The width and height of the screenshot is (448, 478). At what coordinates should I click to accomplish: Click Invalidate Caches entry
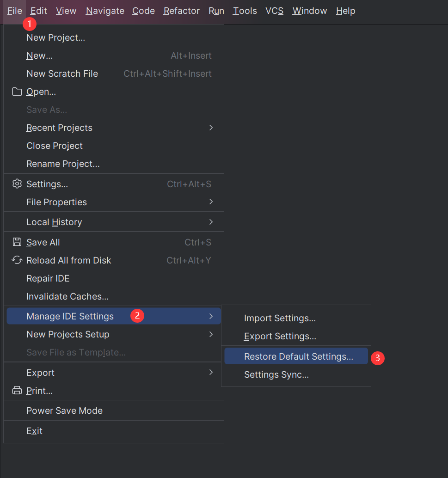[x=68, y=296]
